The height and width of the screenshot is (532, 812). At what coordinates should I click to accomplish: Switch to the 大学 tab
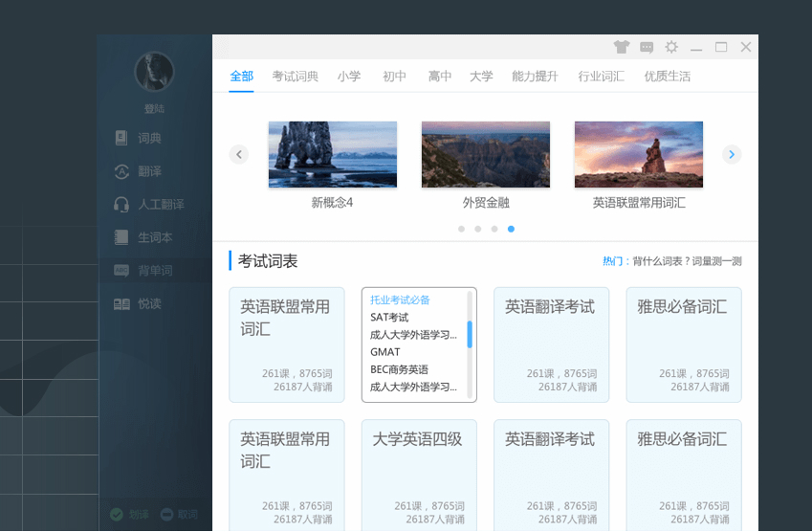(x=481, y=77)
